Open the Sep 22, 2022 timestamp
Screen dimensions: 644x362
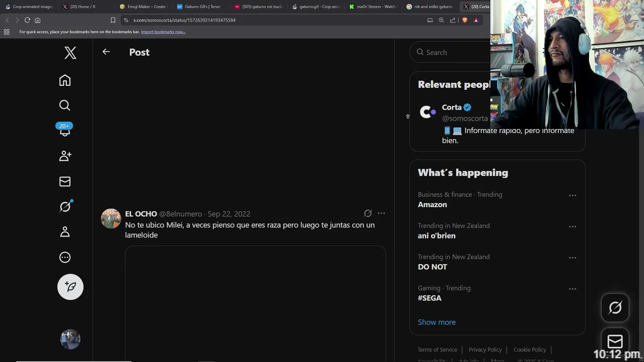(x=229, y=214)
